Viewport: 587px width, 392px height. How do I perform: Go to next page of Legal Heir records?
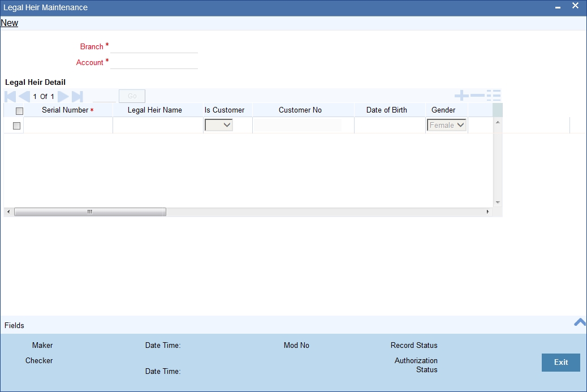63,97
